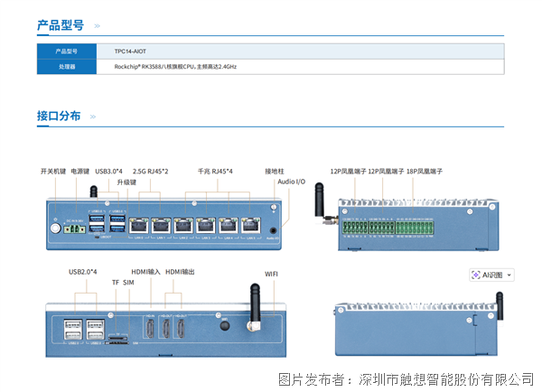Viewport: 542px width, 392px height.
Task: Click the chevron beside 产品型号 heading
Action: (x=97, y=27)
